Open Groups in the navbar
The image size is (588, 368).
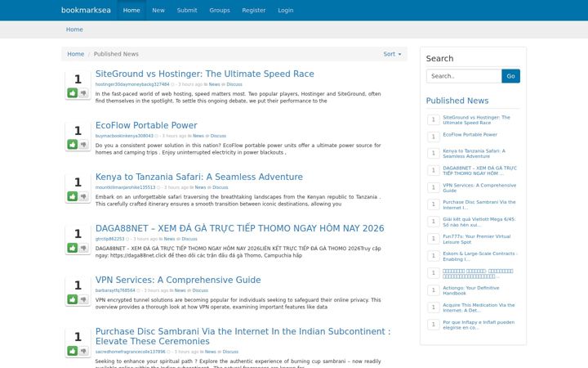[x=220, y=10]
